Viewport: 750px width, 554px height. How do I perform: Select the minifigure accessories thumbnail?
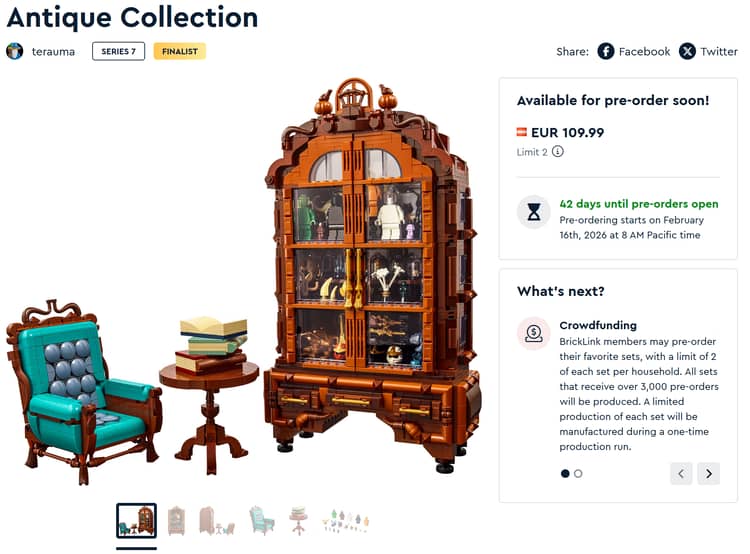[346, 521]
